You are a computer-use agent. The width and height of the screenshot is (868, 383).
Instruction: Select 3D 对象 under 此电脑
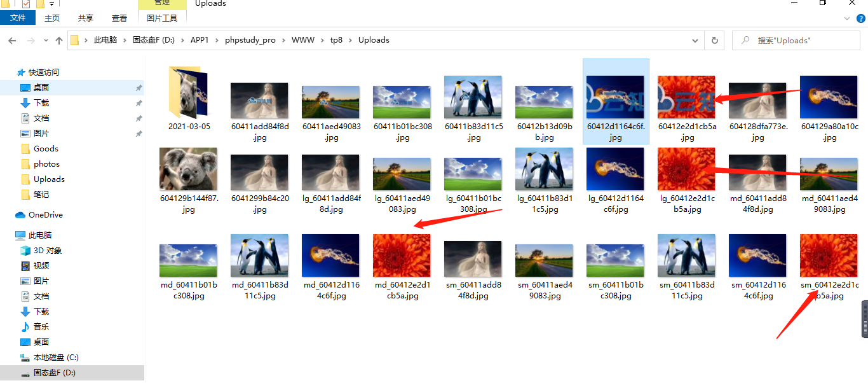tap(47, 251)
